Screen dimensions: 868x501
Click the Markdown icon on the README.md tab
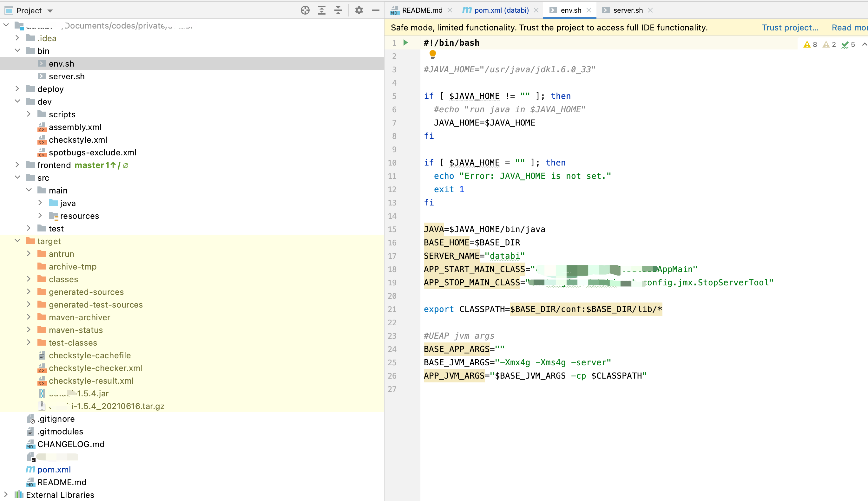coord(394,10)
